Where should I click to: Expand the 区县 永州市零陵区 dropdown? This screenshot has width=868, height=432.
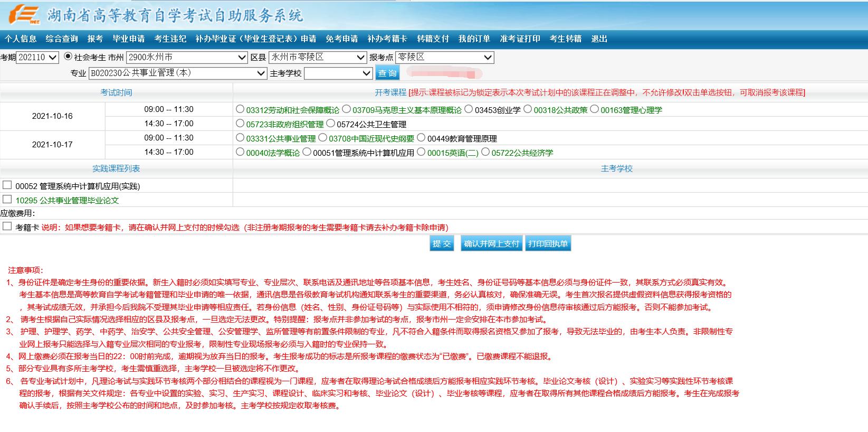click(318, 57)
